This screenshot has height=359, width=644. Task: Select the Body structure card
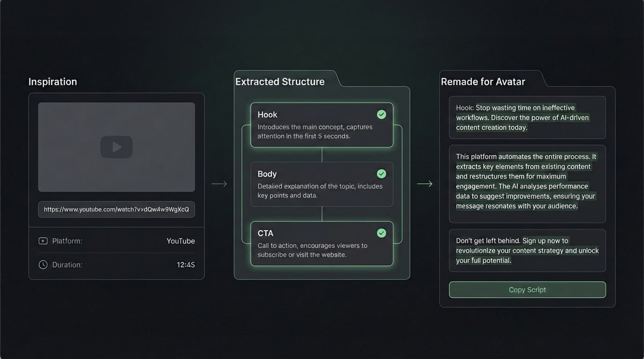point(322,184)
